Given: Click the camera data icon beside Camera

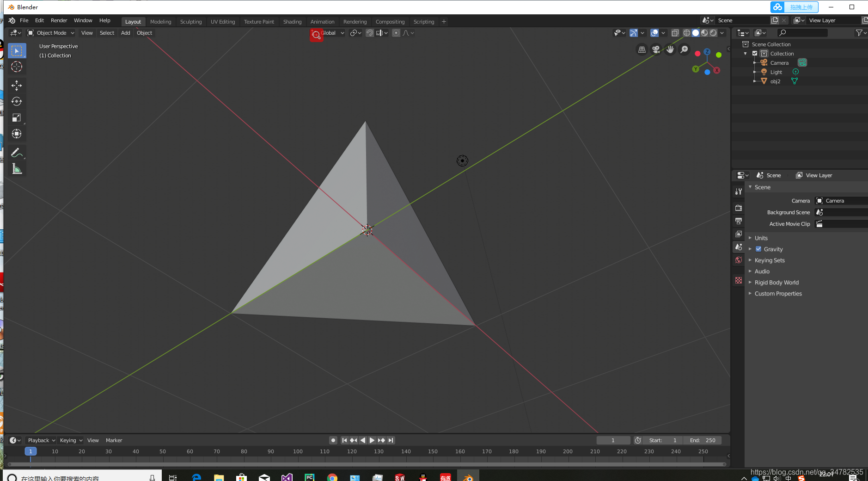Looking at the screenshot, I should 802,62.
